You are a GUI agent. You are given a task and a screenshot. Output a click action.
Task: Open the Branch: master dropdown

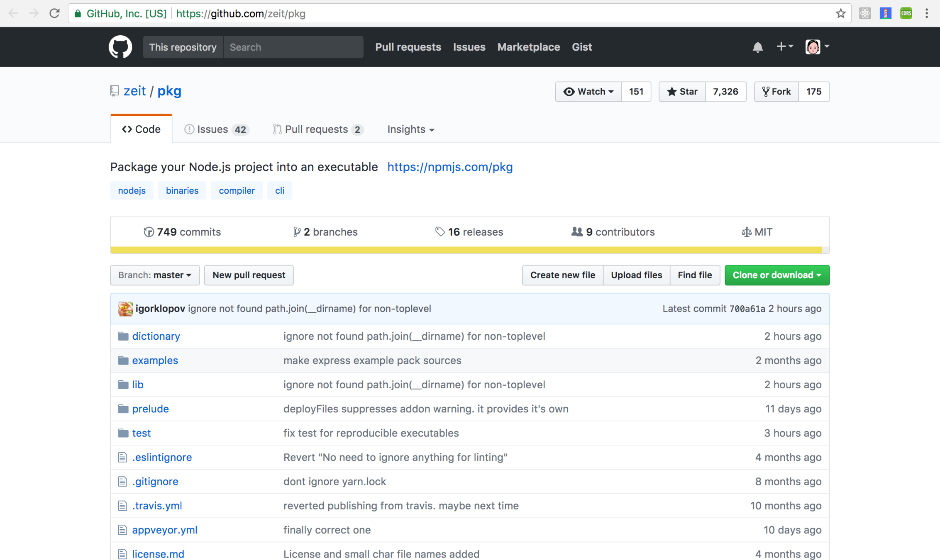[154, 275]
